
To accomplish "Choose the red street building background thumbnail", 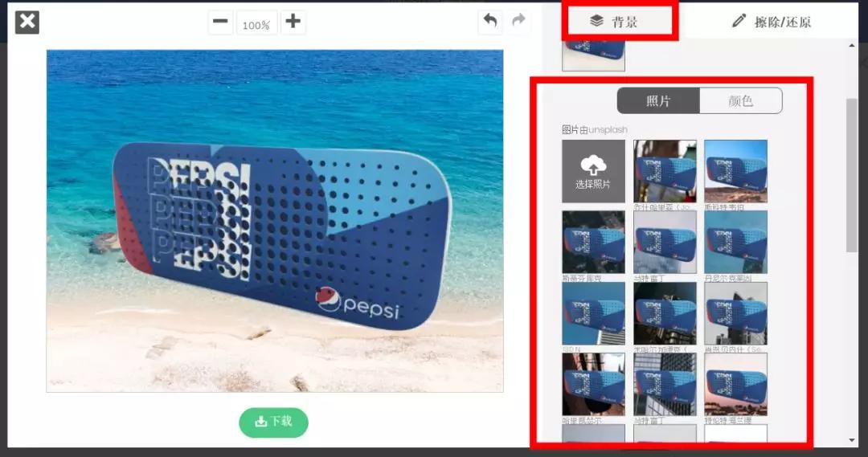I will pyautogui.click(x=665, y=171).
